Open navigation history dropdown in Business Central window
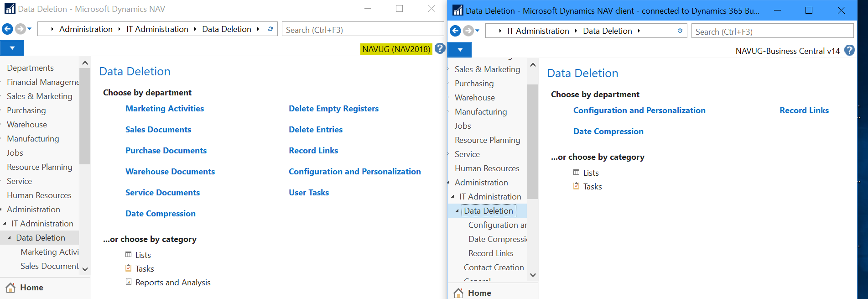Image resolution: width=868 pixels, height=299 pixels. (x=478, y=31)
